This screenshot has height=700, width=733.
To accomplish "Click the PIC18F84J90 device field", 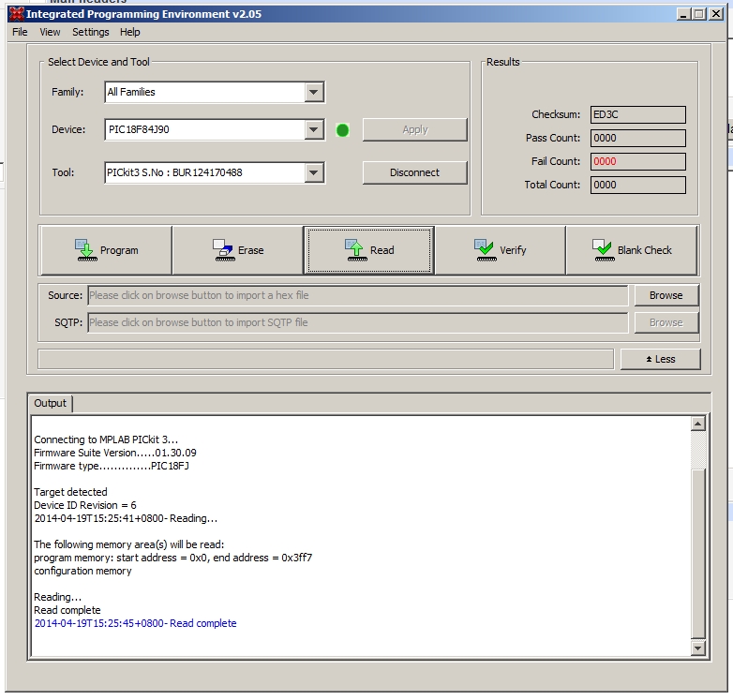I will [x=215, y=129].
